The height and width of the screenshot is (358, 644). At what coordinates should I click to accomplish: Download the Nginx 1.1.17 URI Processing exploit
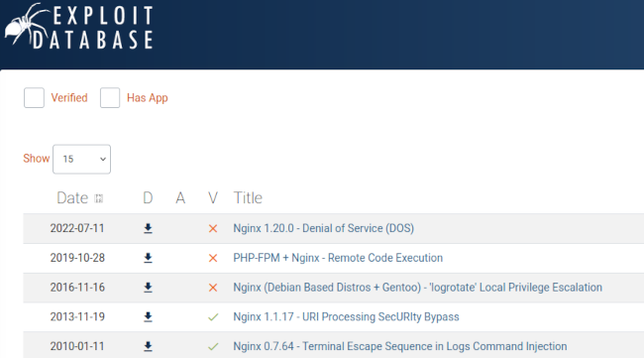pos(148,317)
